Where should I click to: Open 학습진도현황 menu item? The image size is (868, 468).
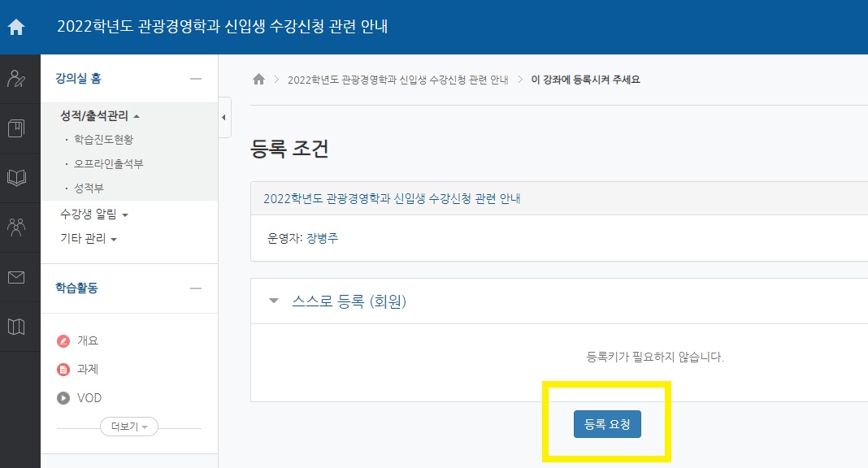pos(103,140)
